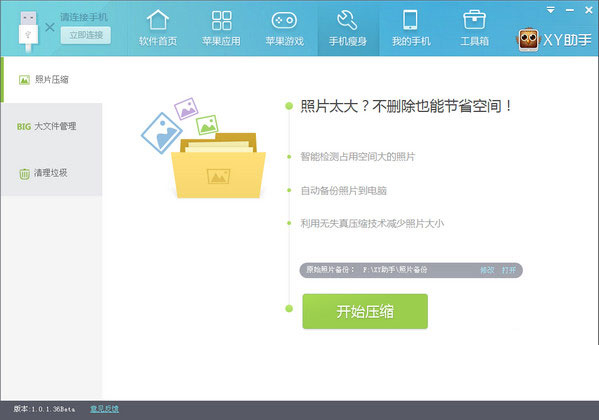
Task: Click the 立即连接 connect button
Action: click(86, 35)
